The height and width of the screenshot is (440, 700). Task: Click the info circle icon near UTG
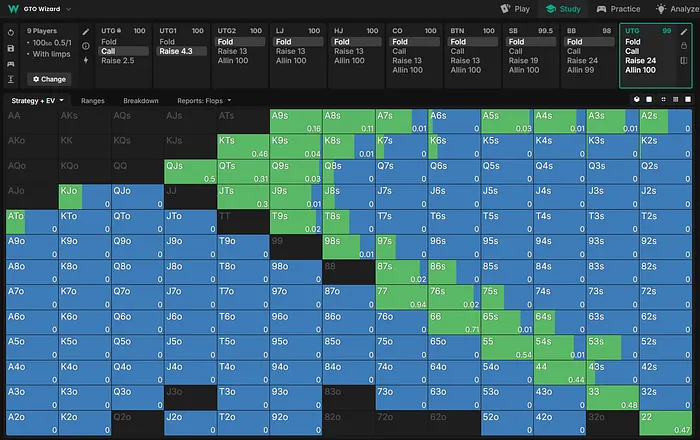click(x=86, y=45)
